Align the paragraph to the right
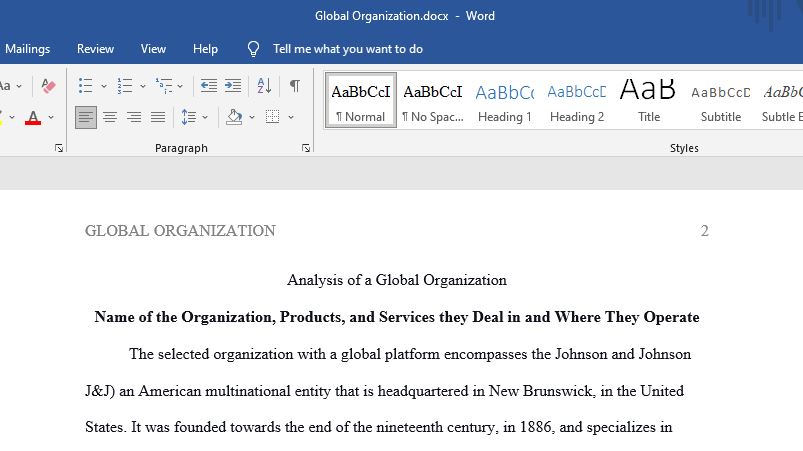The image size is (803, 451). tap(134, 117)
